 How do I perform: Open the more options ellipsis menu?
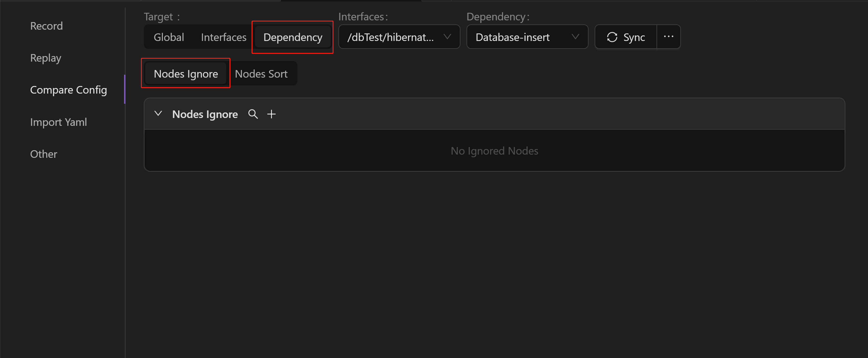[668, 37]
